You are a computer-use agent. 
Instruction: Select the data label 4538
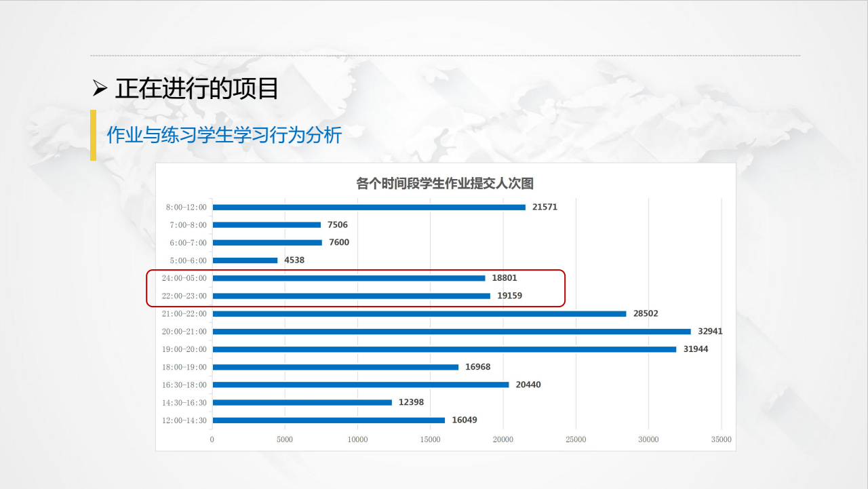pos(295,260)
